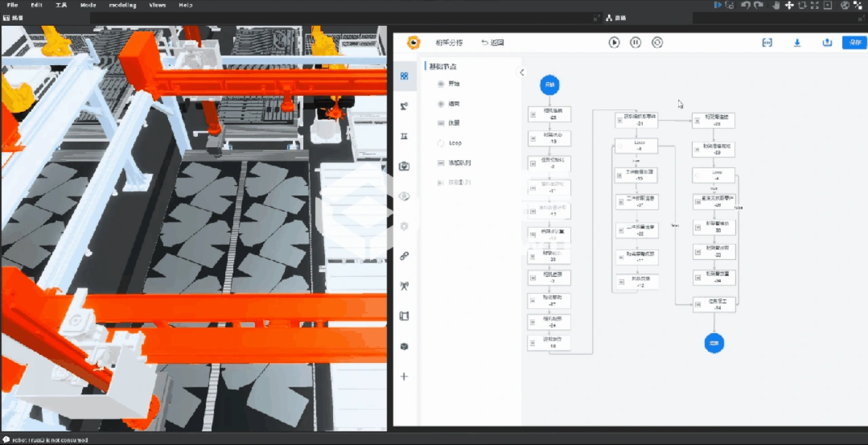The width and height of the screenshot is (868, 445).
Task: Click the left 3D scene panel tab
Action: [14, 18]
